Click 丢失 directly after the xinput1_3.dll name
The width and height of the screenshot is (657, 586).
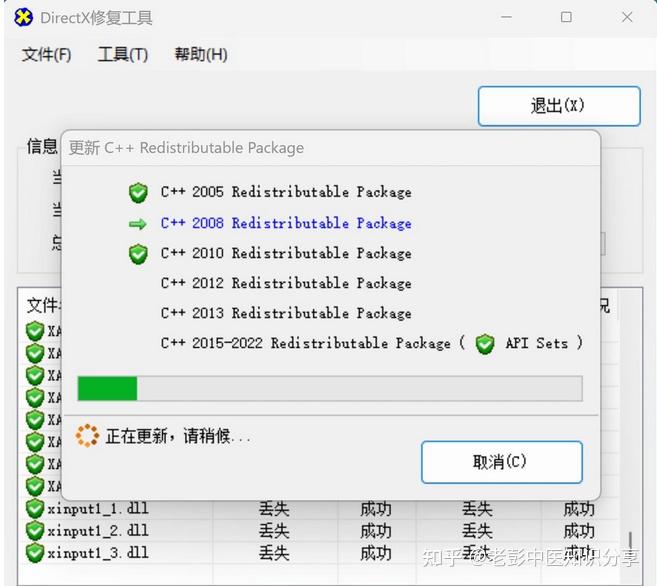pyautogui.click(x=274, y=553)
